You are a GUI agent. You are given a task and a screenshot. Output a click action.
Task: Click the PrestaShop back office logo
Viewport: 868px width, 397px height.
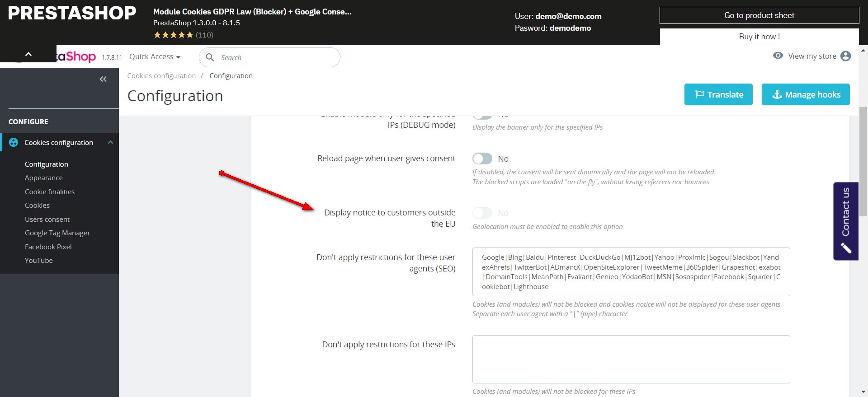click(76, 56)
